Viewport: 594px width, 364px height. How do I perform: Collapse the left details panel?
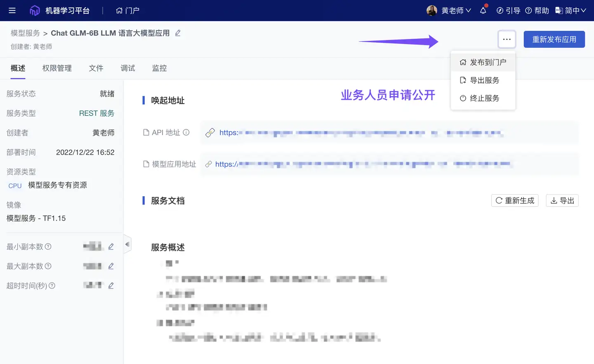coord(127,244)
